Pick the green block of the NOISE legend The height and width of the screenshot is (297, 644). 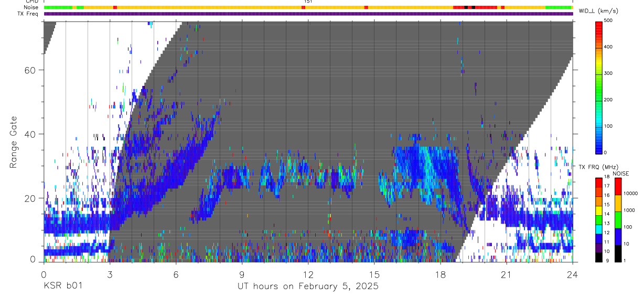[x=618, y=220]
